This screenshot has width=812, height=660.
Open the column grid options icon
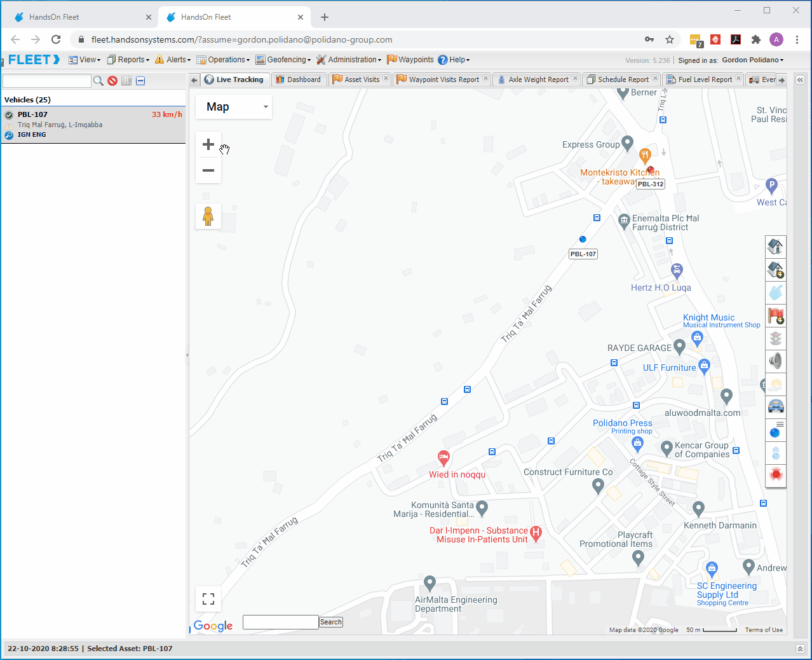126,81
